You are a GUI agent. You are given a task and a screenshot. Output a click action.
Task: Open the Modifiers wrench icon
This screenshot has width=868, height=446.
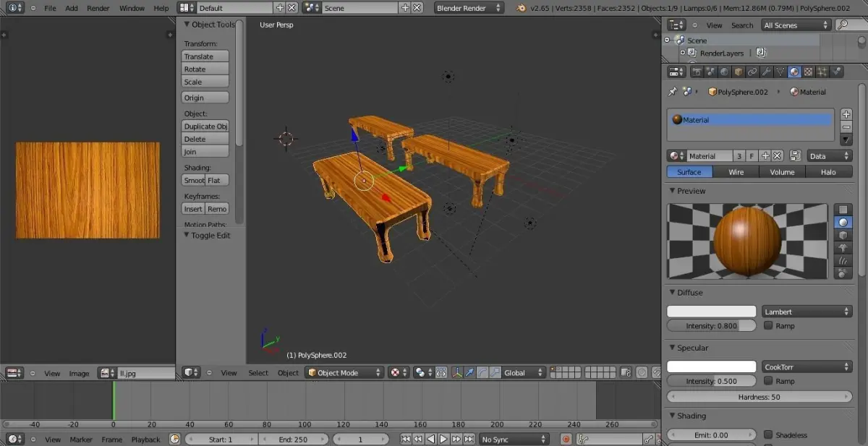pos(766,72)
